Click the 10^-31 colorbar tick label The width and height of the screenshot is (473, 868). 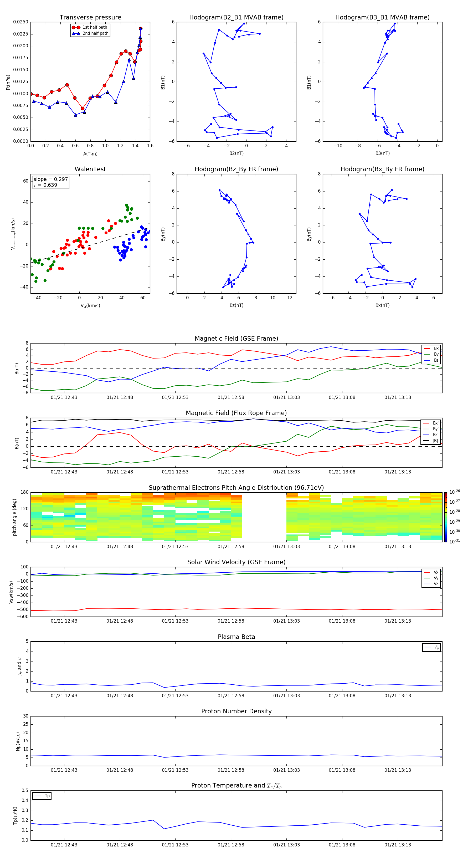(x=455, y=542)
